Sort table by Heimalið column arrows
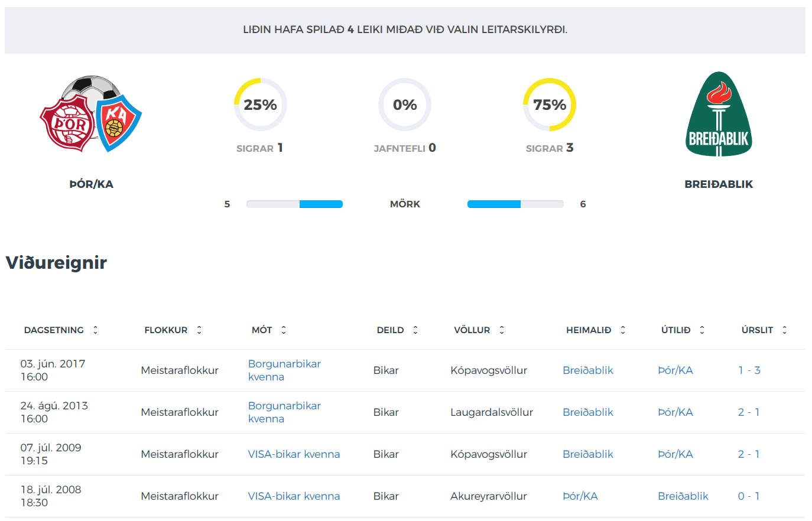Viewport: 812px width, 521px height. pyautogui.click(x=623, y=330)
